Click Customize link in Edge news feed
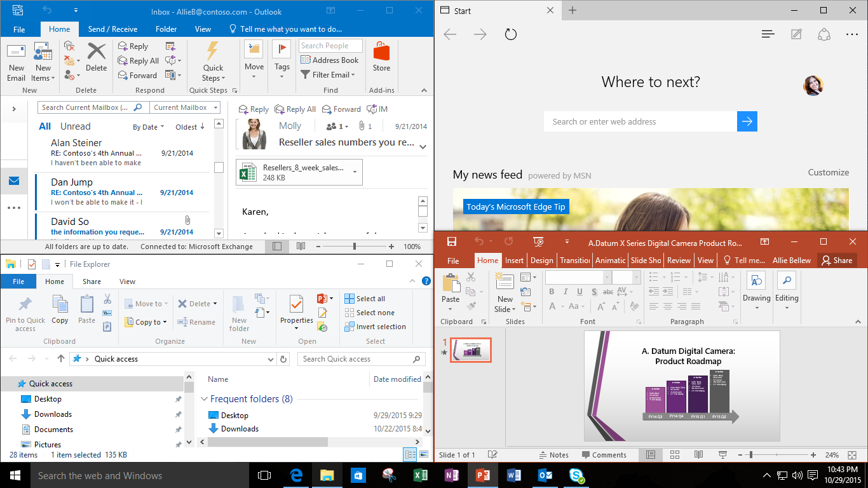The image size is (868, 488). 828,172
